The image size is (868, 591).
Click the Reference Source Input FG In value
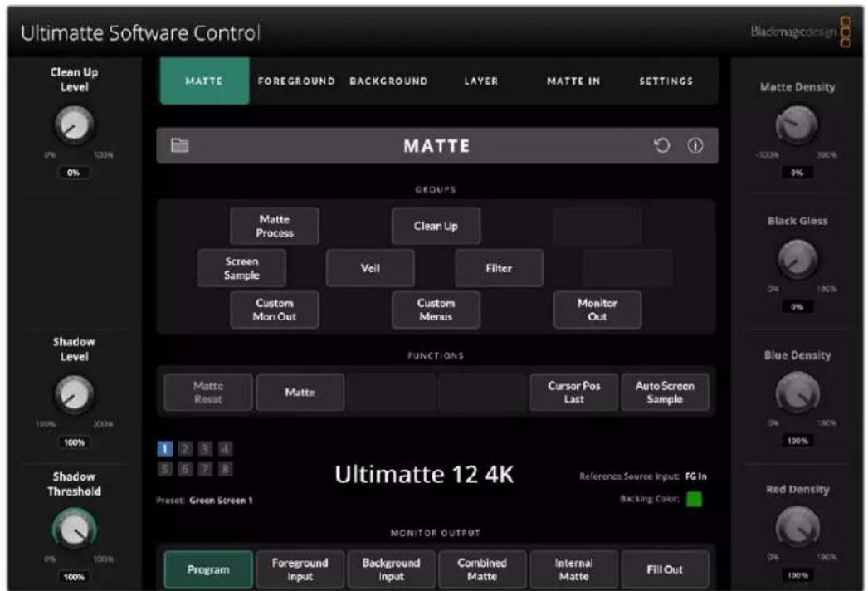(x=696, y=476)
